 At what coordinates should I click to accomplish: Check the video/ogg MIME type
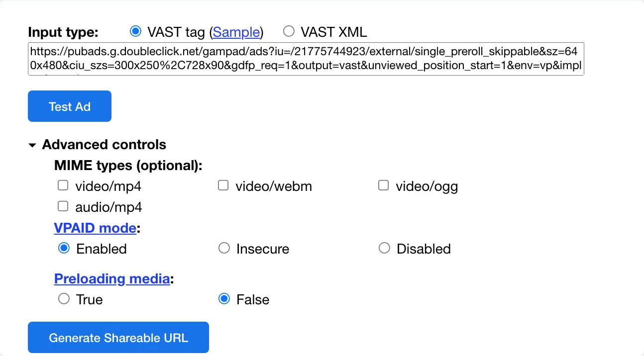tap(383, 185)
